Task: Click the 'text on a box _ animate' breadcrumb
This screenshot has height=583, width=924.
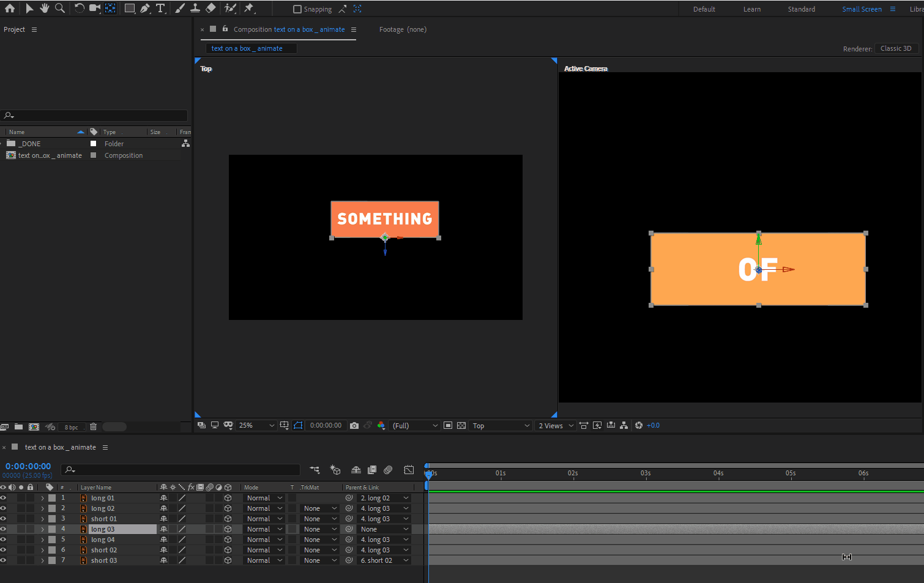Action: [x=247, y=48]
